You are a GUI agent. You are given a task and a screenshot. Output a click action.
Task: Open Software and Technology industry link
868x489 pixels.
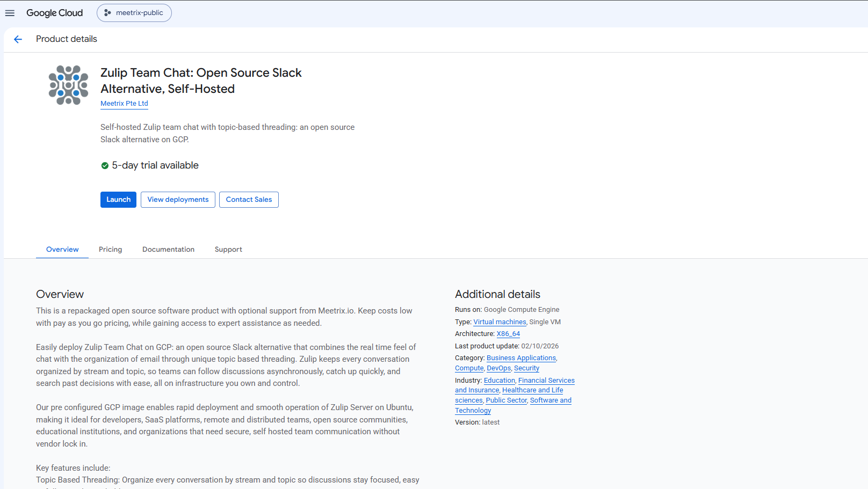tap(551, 400)
